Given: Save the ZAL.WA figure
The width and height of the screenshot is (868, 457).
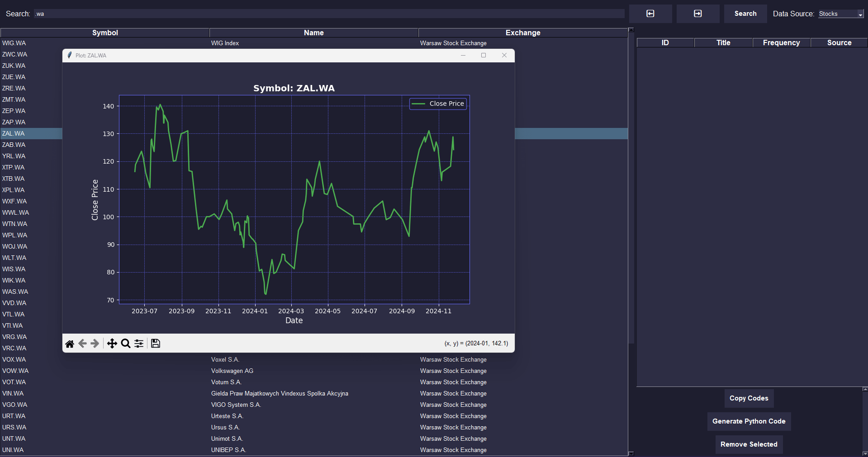Looking at the screenshot, I should pyautogui.click(x=156, y=344).
